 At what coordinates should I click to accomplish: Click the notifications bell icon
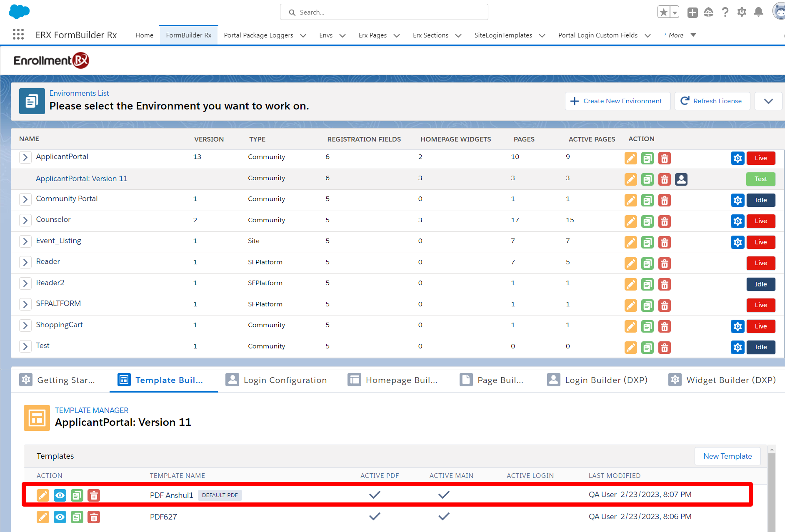(758, 12)
